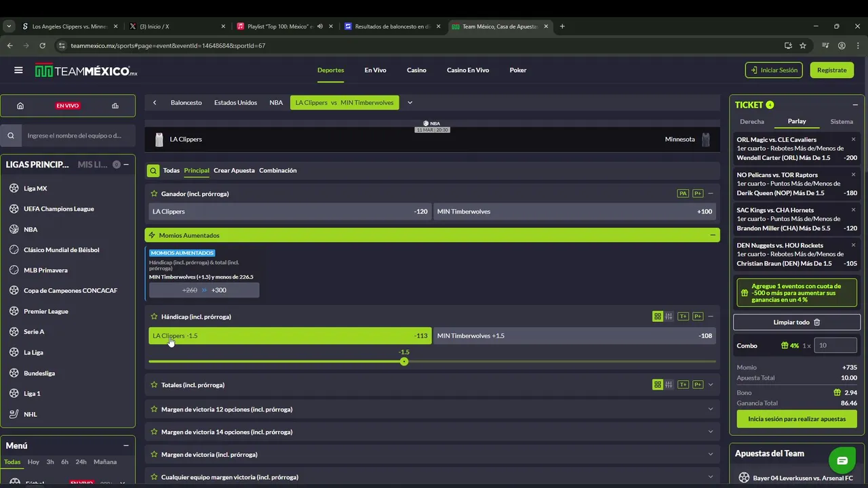Switch sidebar to MIS LI... leagues

[92, 165]
